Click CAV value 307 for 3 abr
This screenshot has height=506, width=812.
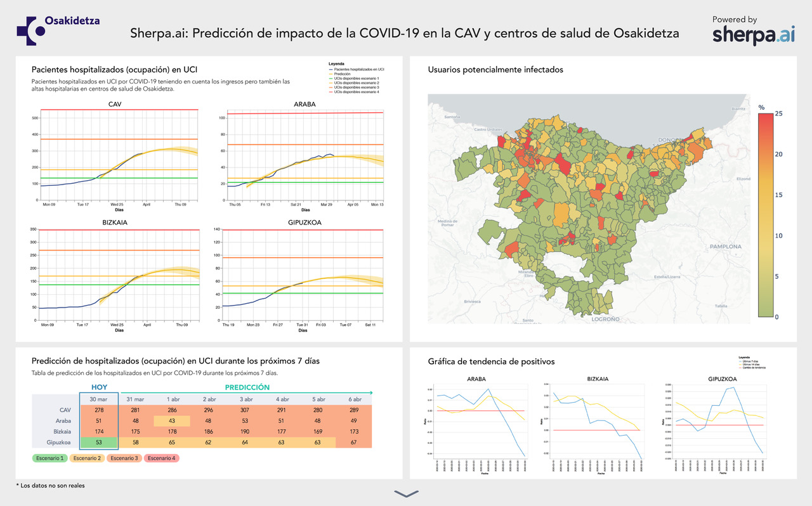[246, 410]
